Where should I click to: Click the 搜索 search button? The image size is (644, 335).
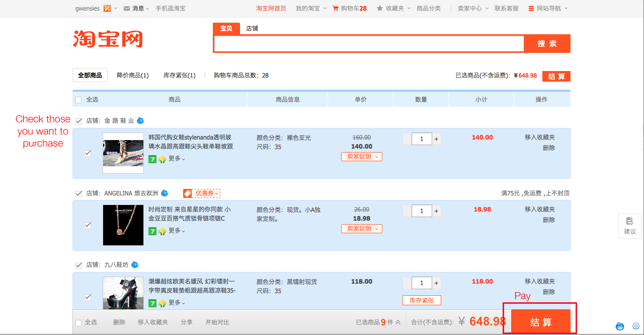(x=547, y=44)
